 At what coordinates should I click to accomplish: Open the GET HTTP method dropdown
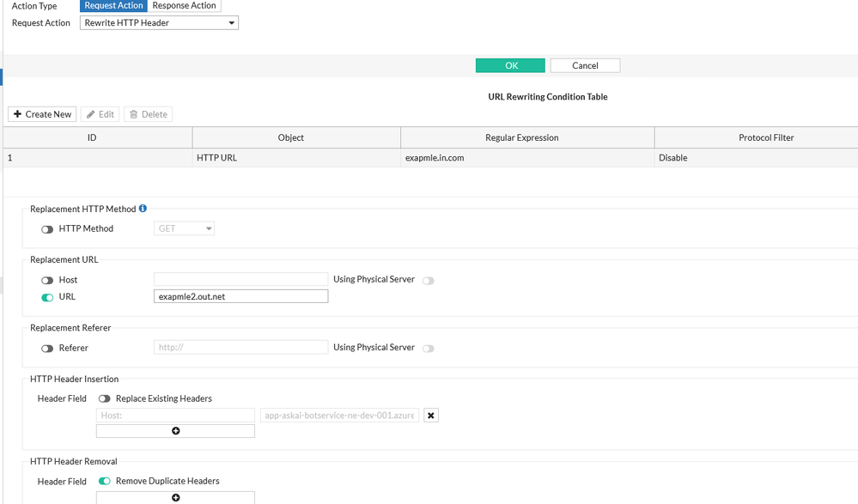pos(185,228)
